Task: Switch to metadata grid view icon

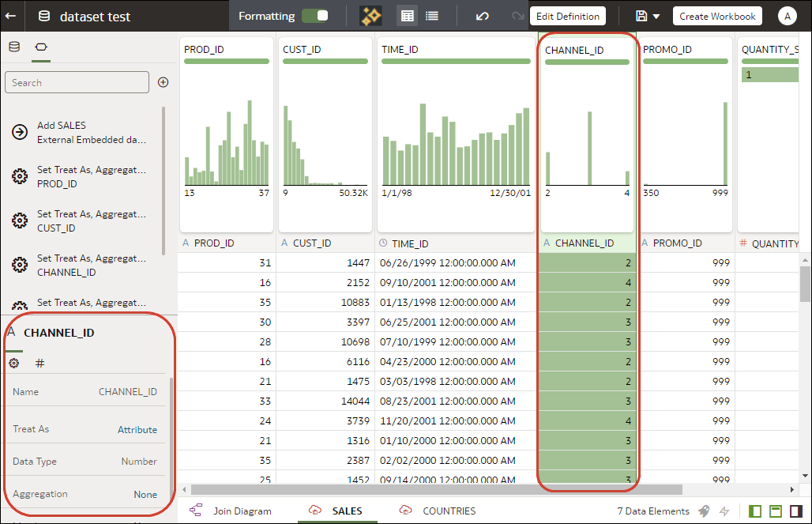Action: [x=406, y=15]
